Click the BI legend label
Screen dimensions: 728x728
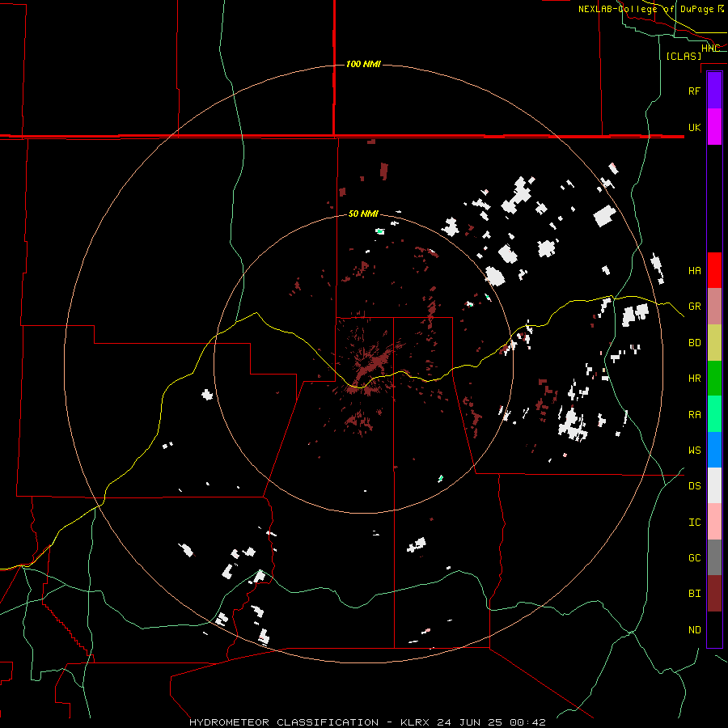coord(694,594)
